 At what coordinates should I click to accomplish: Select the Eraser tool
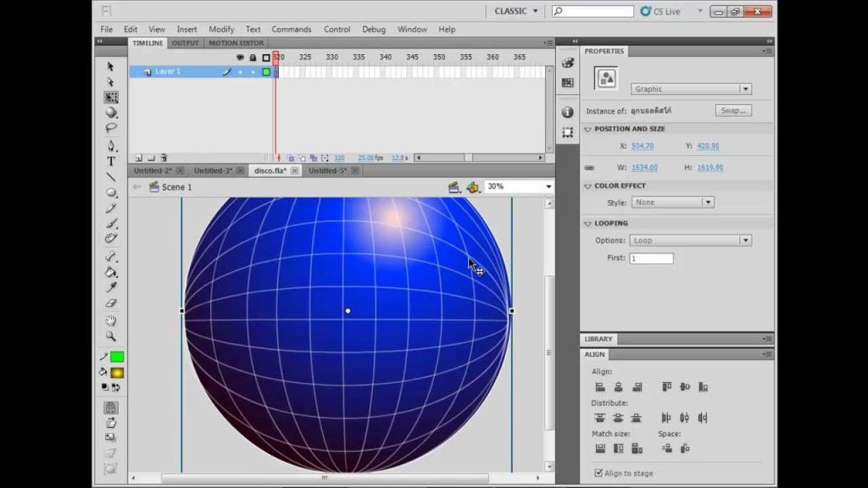point(111,303)
